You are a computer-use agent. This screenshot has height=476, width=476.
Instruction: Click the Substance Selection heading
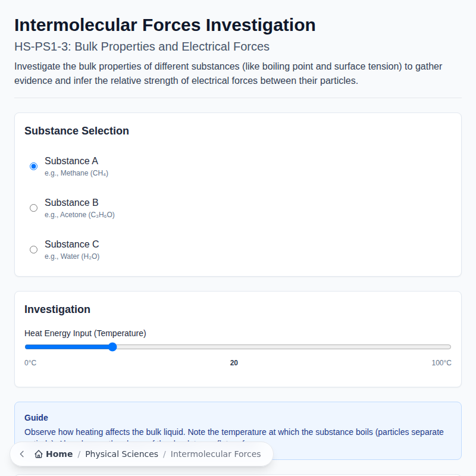[x=76, y=131]
